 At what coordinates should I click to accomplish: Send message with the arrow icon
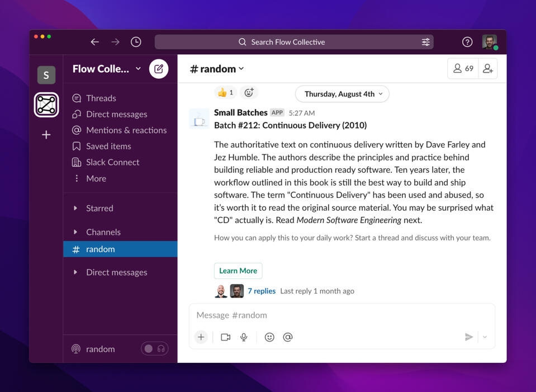tap(469, 337)
